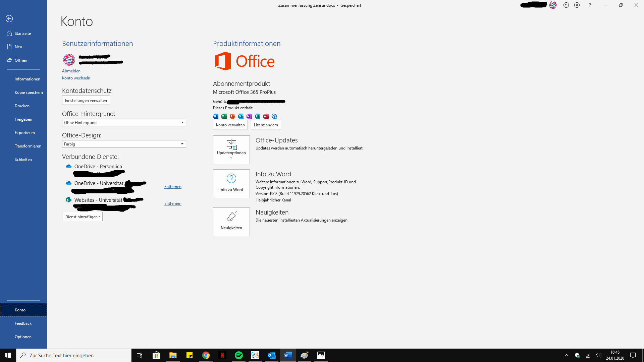Open the Windows Start menu
The width and height of the screenshot is (644, 362).
[x=8, y=355]
